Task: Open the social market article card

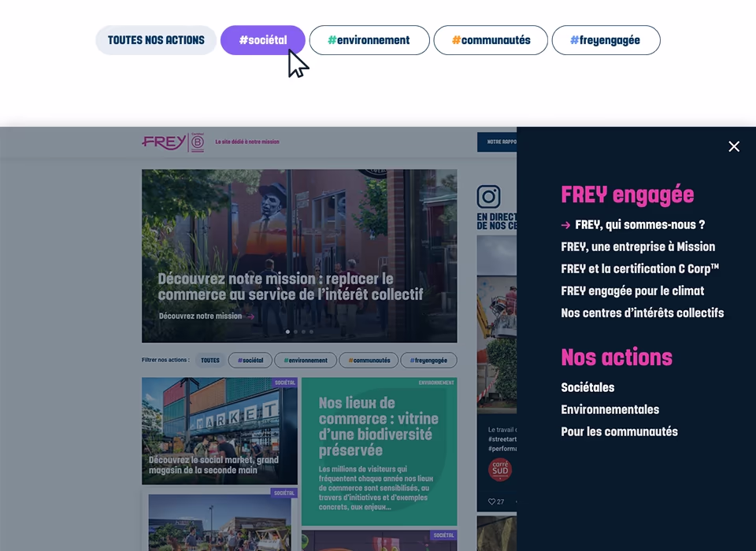Action: pos(220,431)
